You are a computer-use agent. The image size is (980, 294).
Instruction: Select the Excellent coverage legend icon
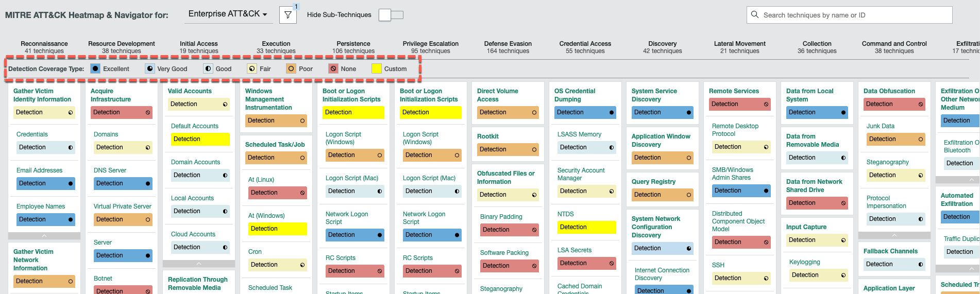(x=95, y=68)
